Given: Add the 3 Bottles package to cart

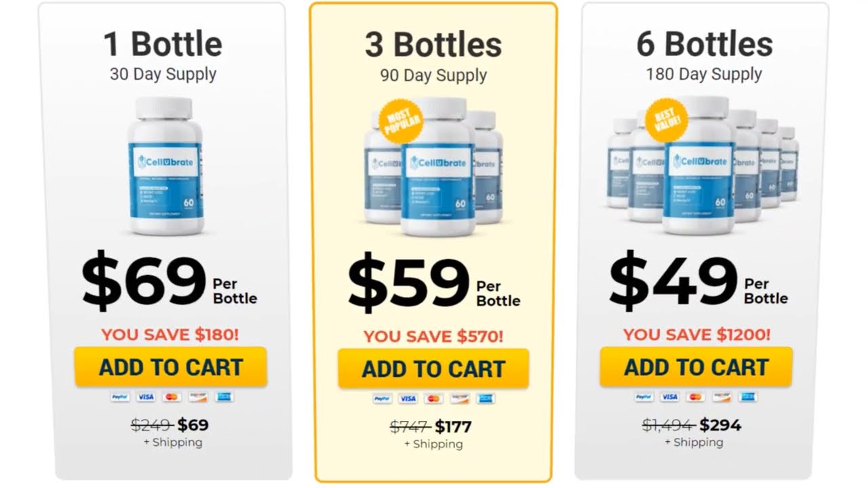Looking at the screenshot, I should pos(433,369).
